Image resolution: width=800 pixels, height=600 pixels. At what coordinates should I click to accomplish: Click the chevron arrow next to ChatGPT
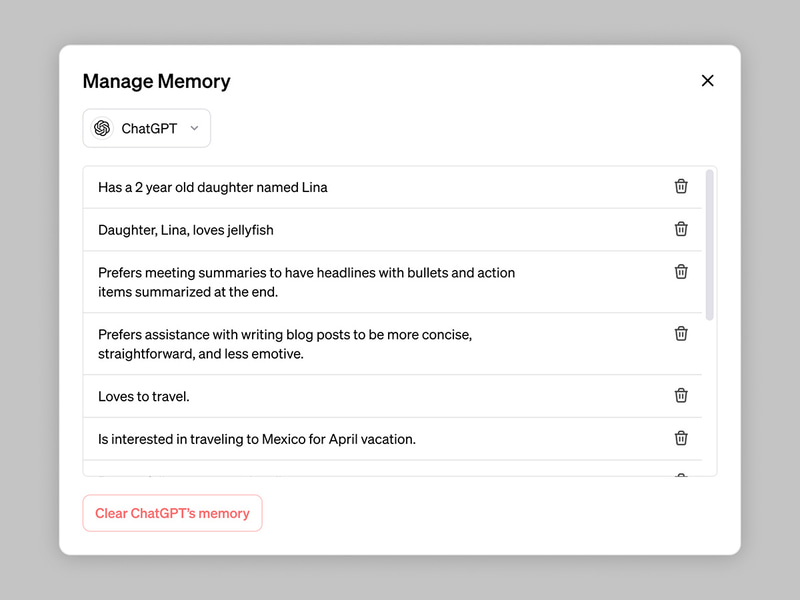pos(195,128)
